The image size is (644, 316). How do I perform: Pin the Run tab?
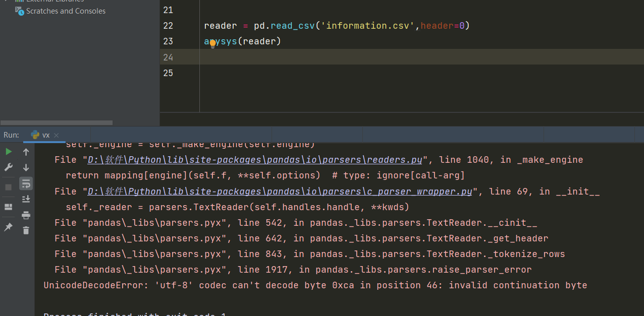(x=9, y=227)
